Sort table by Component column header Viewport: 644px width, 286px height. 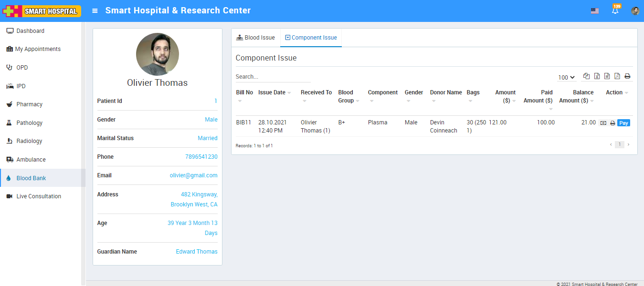(x=382, y=92)
